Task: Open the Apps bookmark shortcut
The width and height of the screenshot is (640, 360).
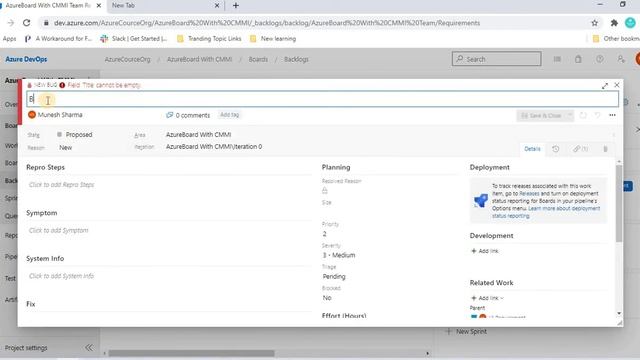Action: (9, 39)
